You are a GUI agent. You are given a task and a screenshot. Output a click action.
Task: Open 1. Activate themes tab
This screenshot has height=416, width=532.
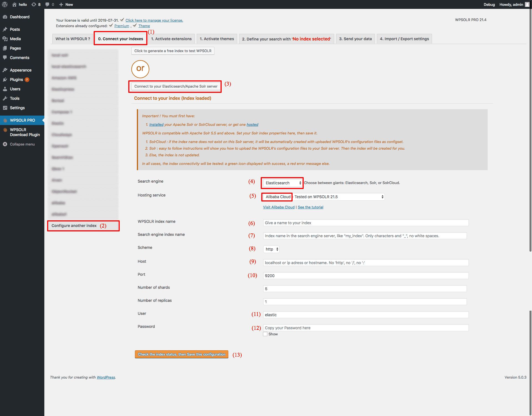point(217,39)
